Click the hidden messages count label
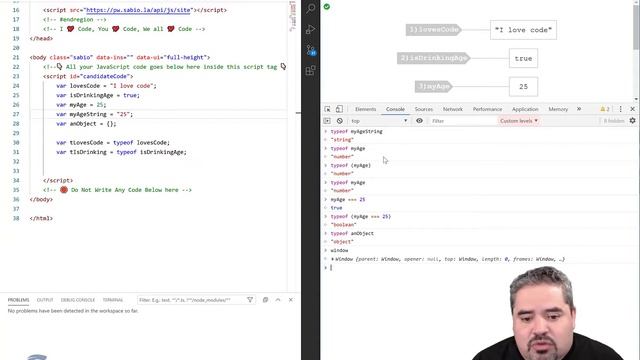The image size is (640, 360). (613, 121)
